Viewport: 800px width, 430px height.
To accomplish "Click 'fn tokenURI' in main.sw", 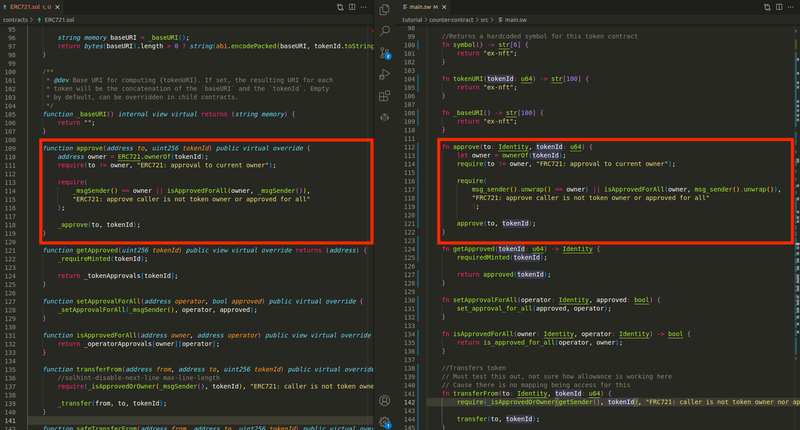I will tap(462, 79).
